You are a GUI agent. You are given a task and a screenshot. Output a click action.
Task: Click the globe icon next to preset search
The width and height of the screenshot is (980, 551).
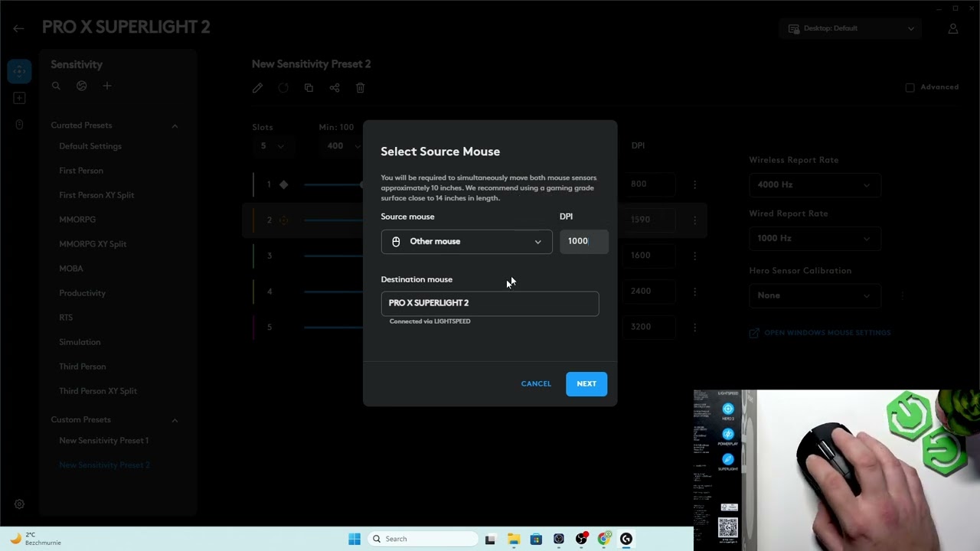pyautogui.click(x=82, y=86)
